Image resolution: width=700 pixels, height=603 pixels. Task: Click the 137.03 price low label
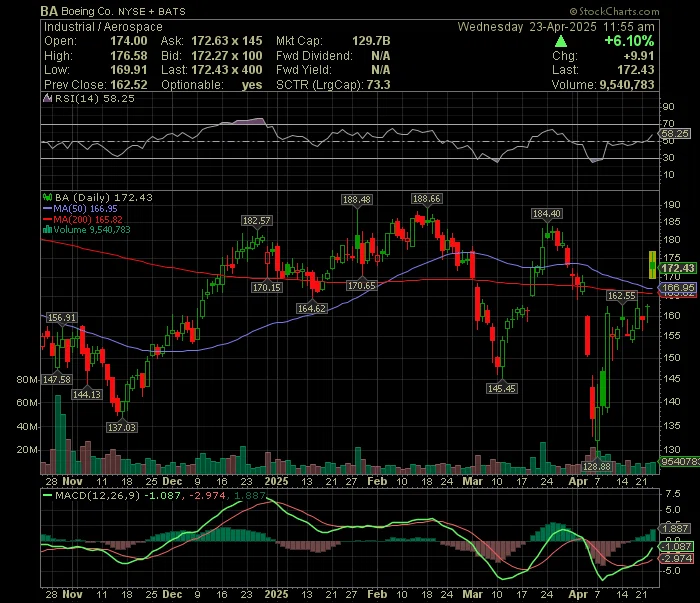(122, 428)
